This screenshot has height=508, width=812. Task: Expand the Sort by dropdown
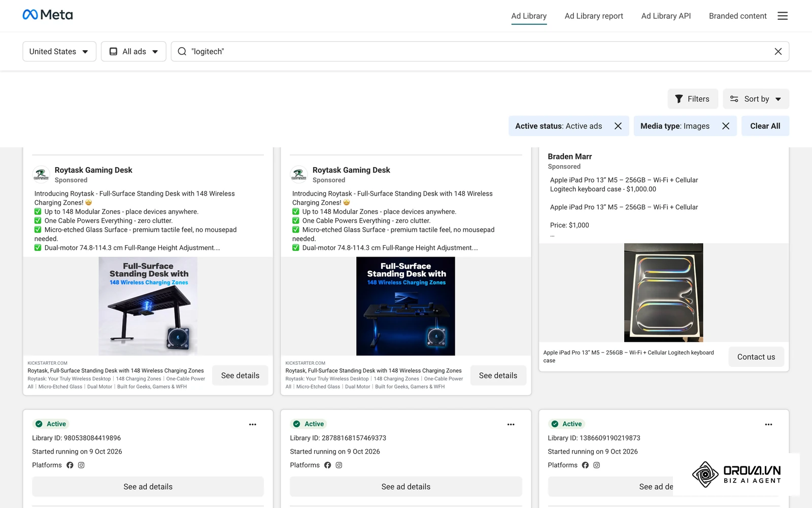pos(756,99)
